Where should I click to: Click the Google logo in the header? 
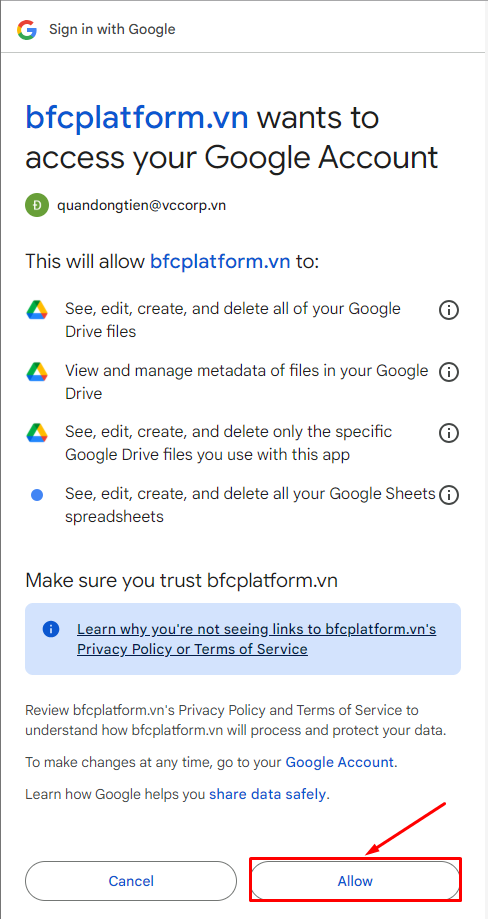point(27,29)
